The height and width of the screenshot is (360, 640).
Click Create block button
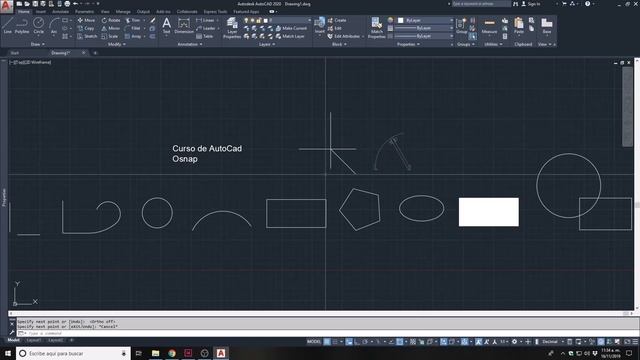pos(337,20)
